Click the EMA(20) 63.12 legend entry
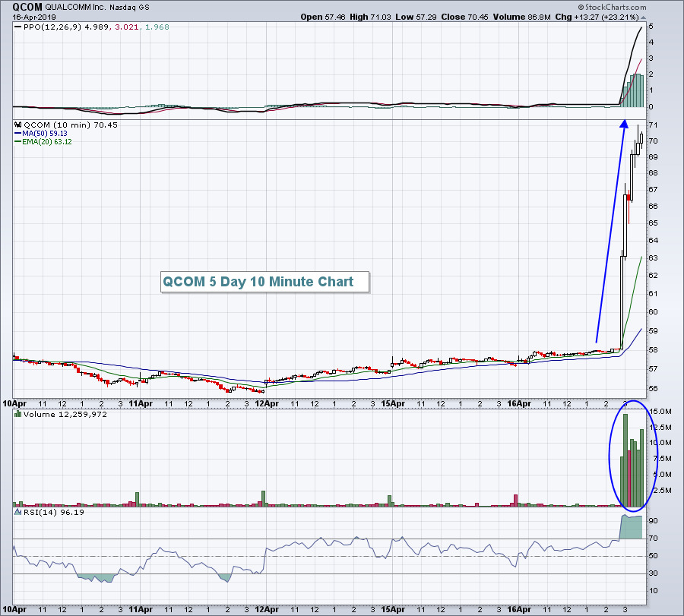This screenshot has width=684, height=616. pos(47,142)
